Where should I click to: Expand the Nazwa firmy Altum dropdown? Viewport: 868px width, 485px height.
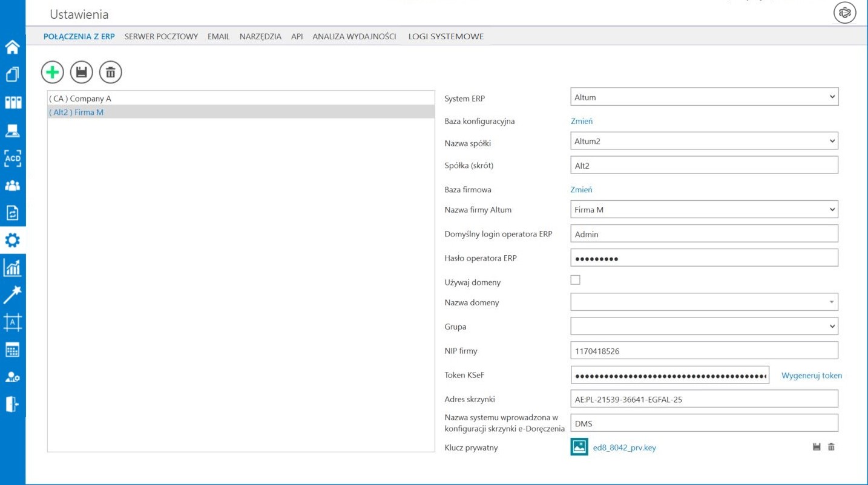coord(704,210)
